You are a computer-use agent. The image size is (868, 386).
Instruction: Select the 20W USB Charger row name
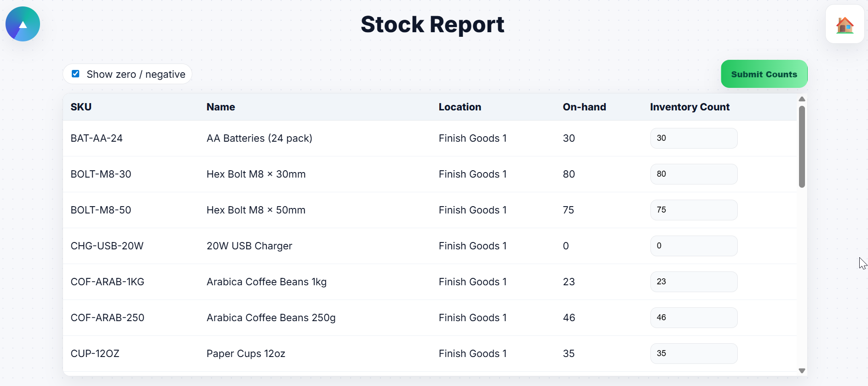[249, 246]
